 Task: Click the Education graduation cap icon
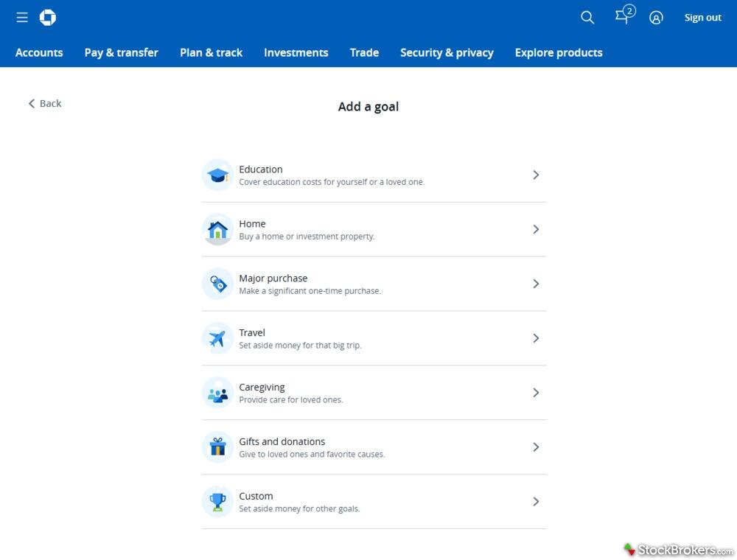click(x=217, y=175)
